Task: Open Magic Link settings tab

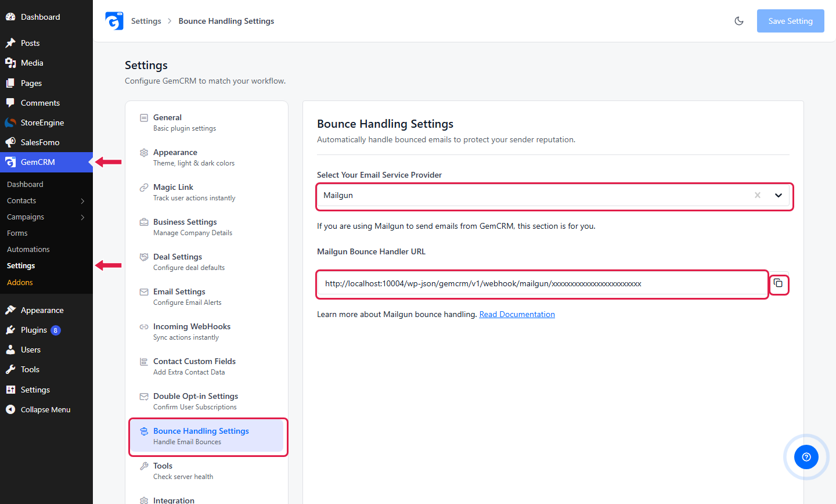Action: (207, 192)
